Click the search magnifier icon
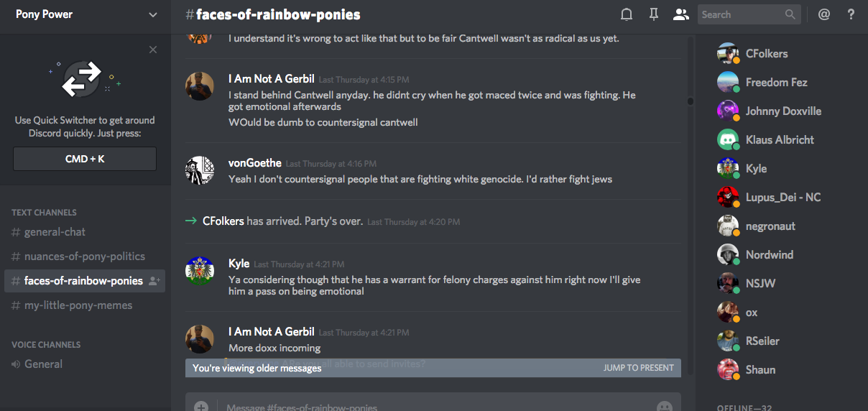This screenshot has width=868, height=411. 790,14
